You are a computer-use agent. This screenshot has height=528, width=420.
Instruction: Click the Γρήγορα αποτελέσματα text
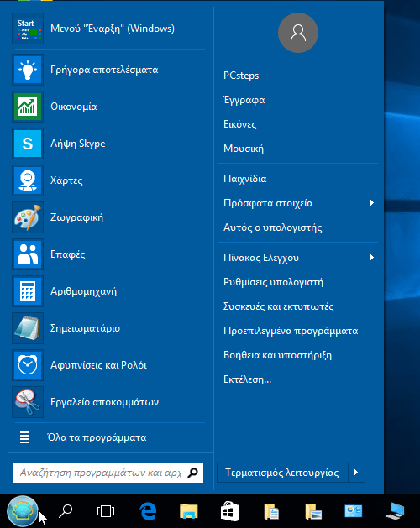(x=104, y=70)
